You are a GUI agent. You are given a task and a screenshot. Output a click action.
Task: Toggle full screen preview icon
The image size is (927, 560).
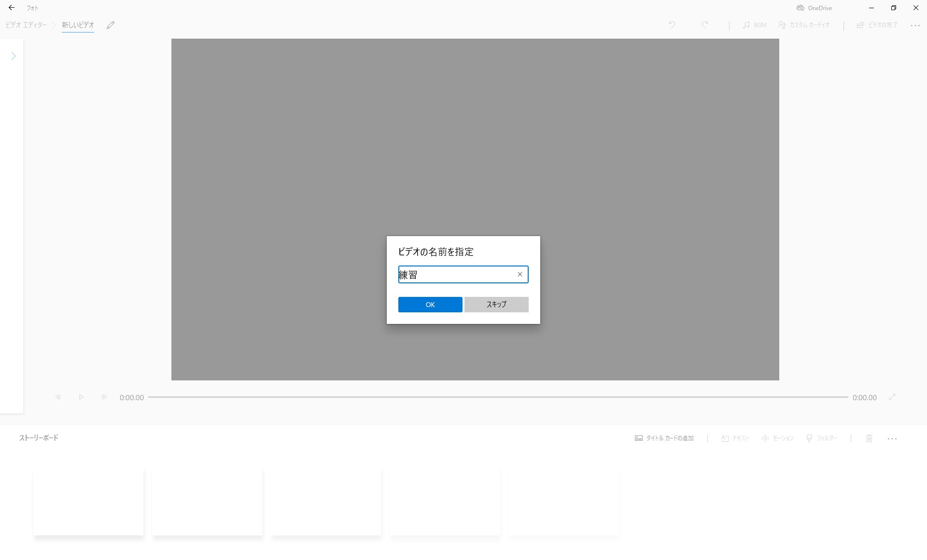892,397
